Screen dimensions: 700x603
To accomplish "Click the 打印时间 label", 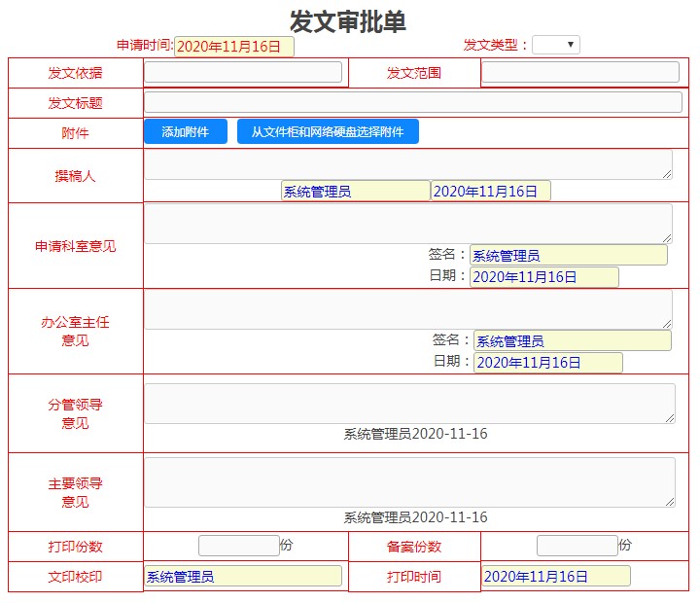I will pyautogui.click(x=414, y=577).
